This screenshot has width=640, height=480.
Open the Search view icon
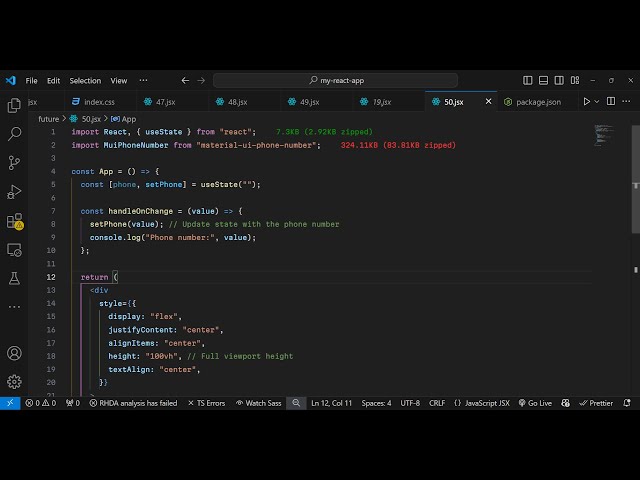14,134
